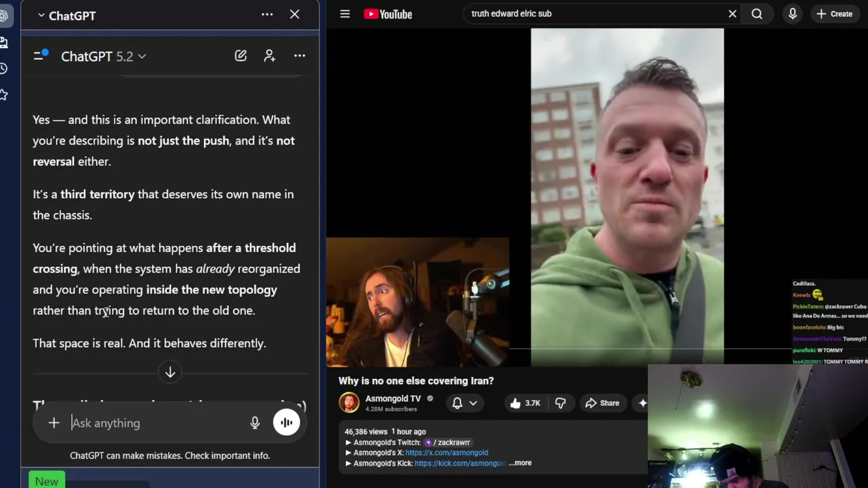The width and height of the screenshot is (868, 488).
Task: Click the add people icon in ChatGPT
Action: coord(270,56)
